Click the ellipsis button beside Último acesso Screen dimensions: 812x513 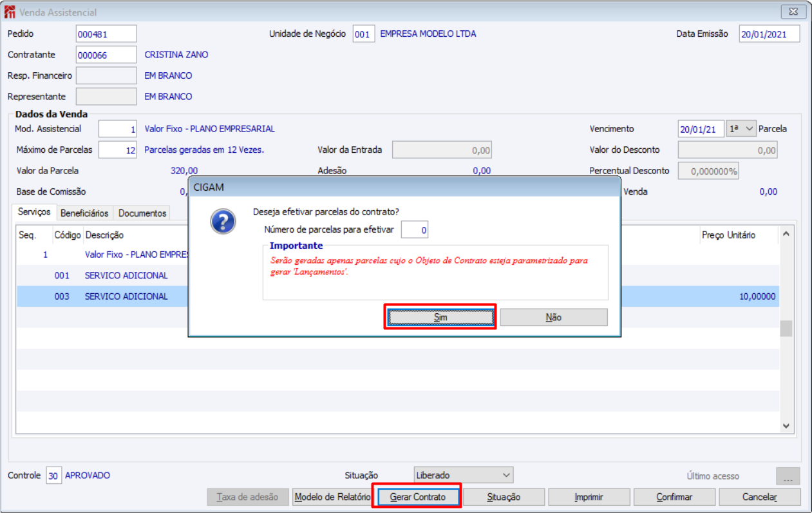(788, 476)
